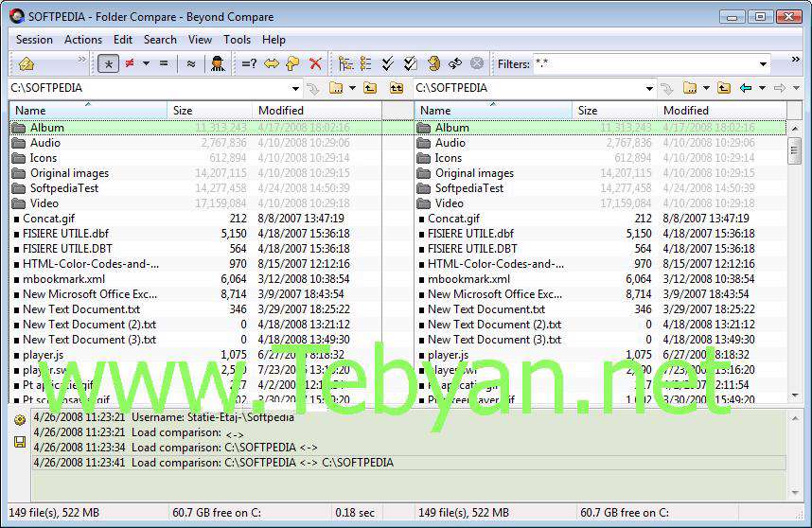Screen dimensions: 812x528
Task: Open dropdown arrow next to right Browse folder
Action: [706, 88]
